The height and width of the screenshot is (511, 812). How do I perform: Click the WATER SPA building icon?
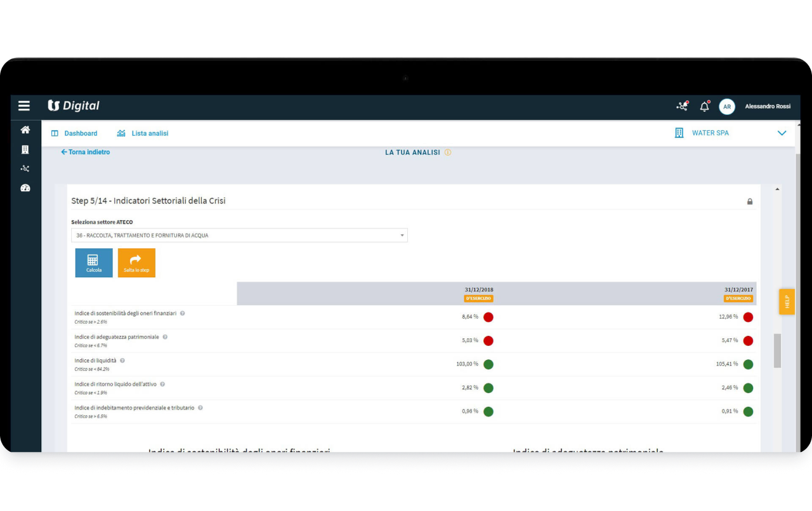click(679, 133)
